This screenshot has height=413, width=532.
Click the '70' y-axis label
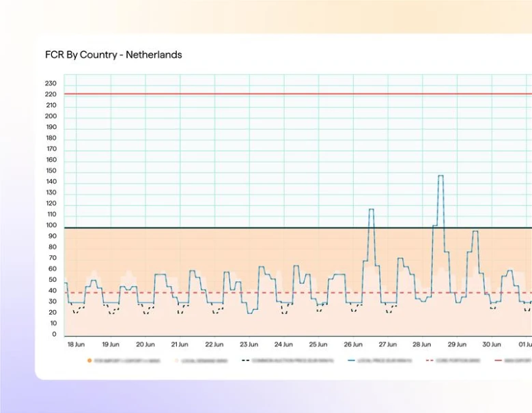point(53,258)
